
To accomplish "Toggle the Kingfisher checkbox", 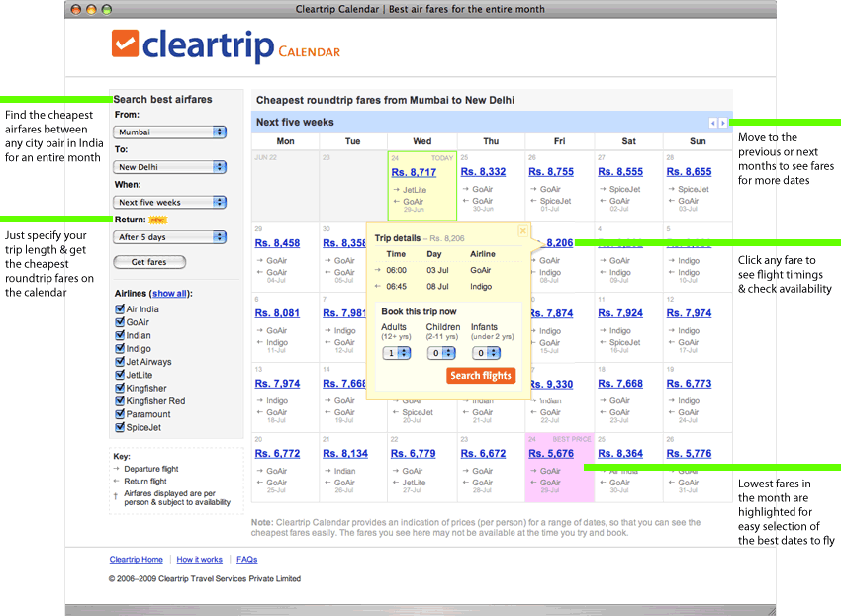I will 120,388.
